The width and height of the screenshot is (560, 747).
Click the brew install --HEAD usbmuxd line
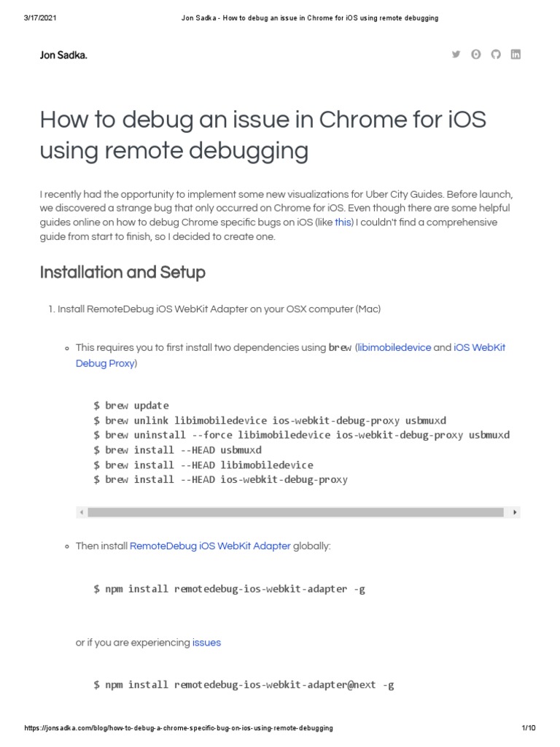coord(177,449)
